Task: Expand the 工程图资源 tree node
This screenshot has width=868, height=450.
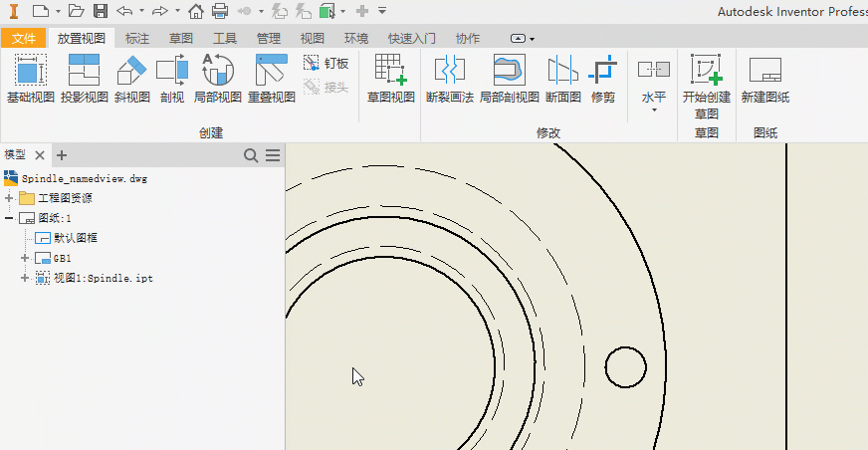Action: click(x=10, y=198)
